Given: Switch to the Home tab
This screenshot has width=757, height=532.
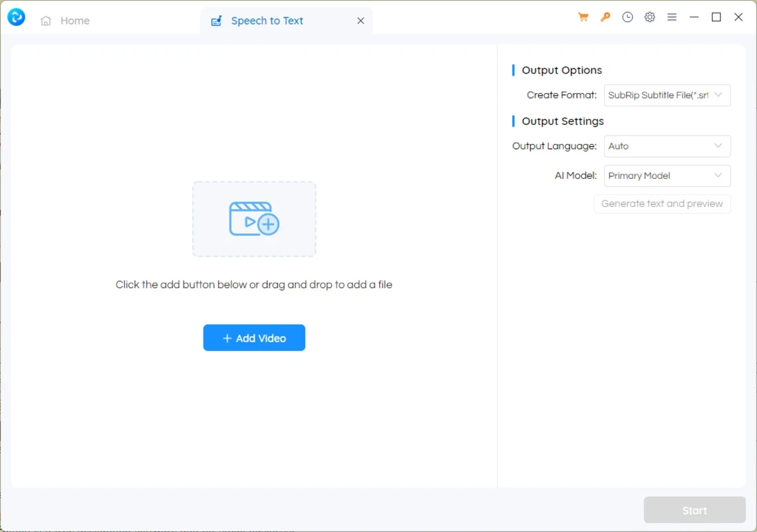Looking at the screenshot, I should tap(65, 21).
